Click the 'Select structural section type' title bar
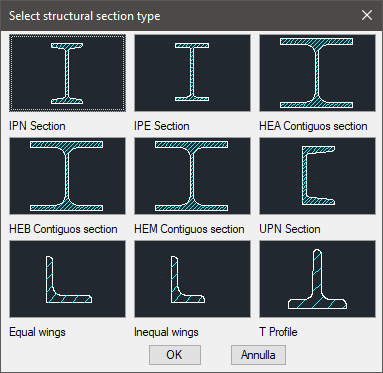383x373 pixels. coord(180,16)
